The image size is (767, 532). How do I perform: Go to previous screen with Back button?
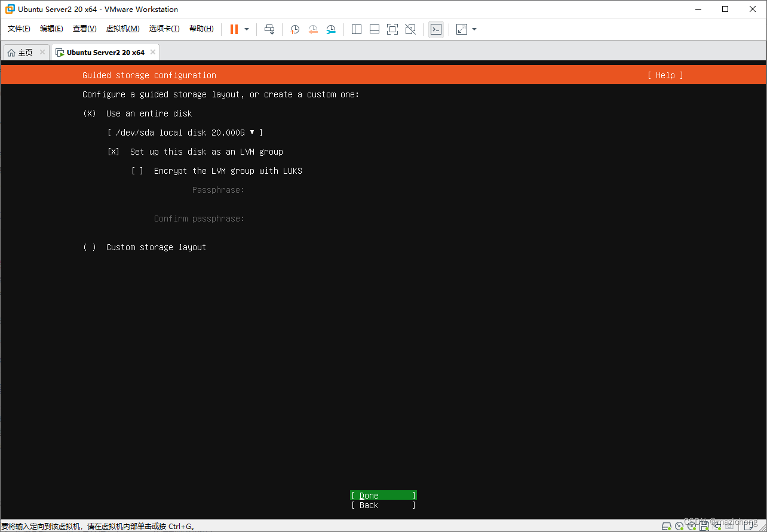tap(383, 505)
